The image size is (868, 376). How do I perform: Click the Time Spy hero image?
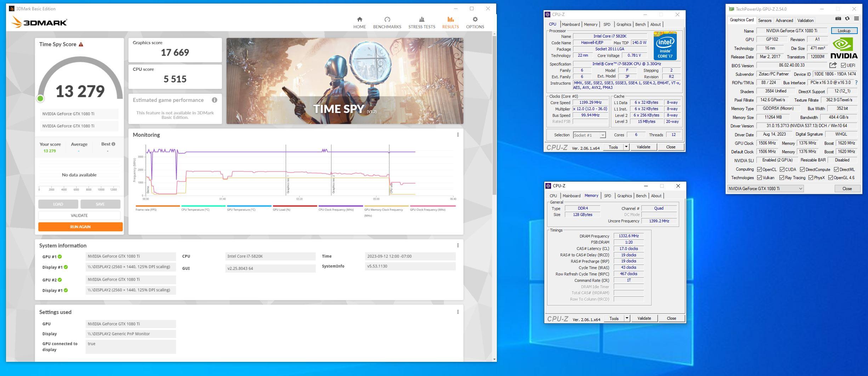345,81
